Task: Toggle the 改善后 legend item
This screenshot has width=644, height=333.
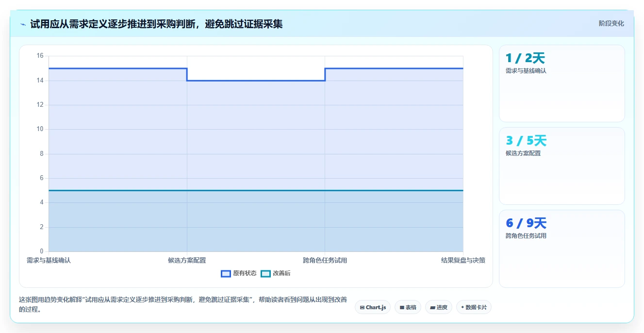Action: [276, 273]
